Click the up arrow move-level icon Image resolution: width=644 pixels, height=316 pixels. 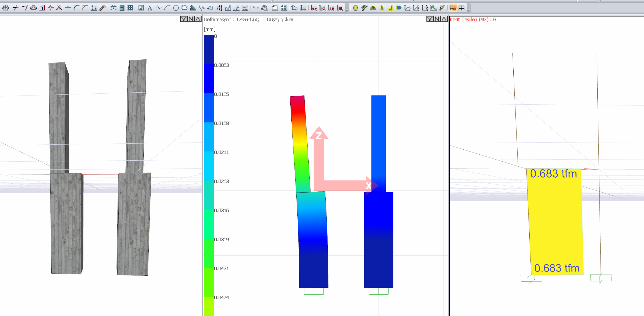coord(294,8)
